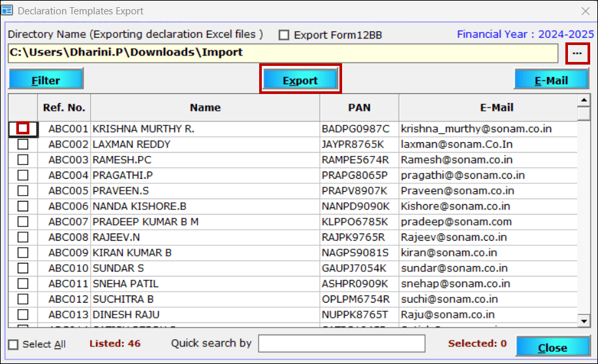Click the E-Mail button
The width and height of the screenshot is (598, 364).
click(552, 79)
